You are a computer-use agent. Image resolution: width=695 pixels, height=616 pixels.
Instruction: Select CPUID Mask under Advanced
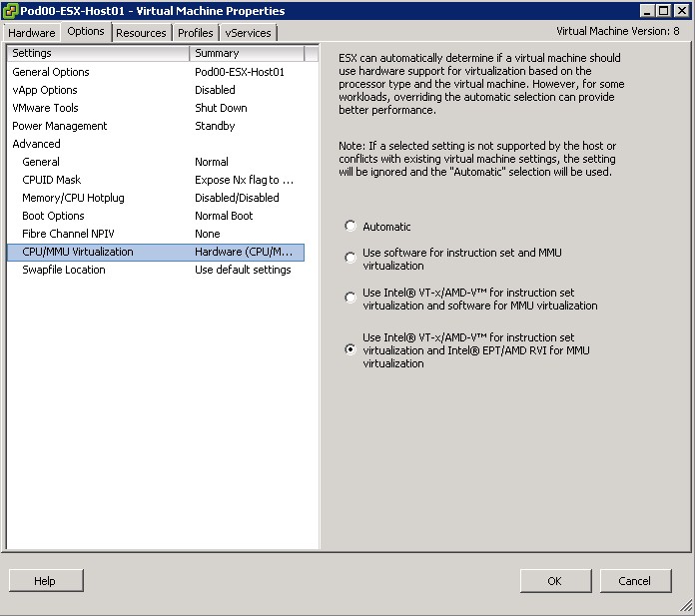tap(52, 180)
